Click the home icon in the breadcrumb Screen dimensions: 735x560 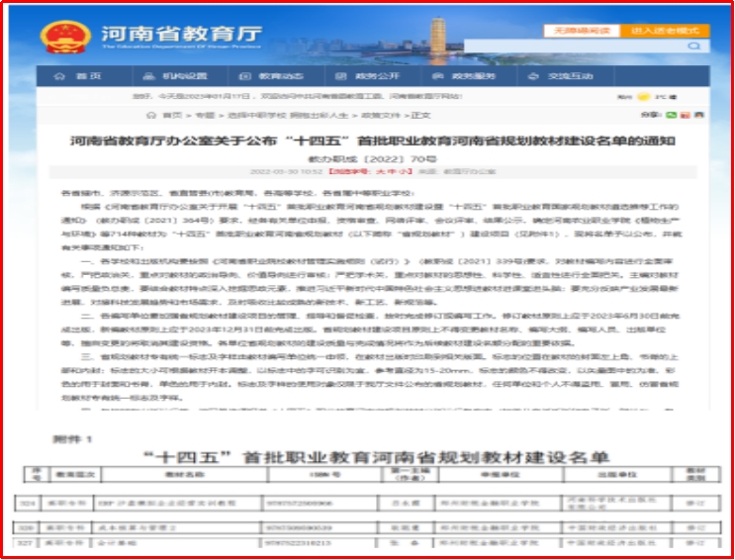[151, 116]
